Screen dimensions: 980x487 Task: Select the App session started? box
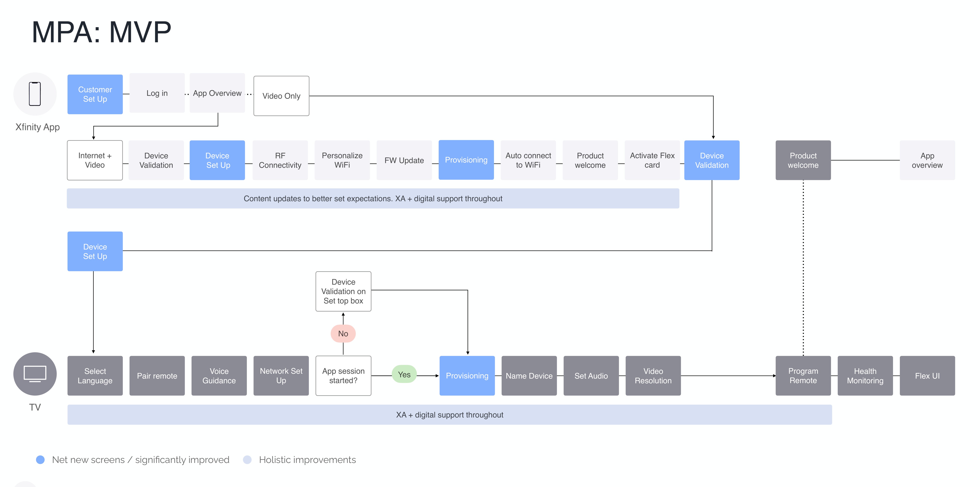343,376
